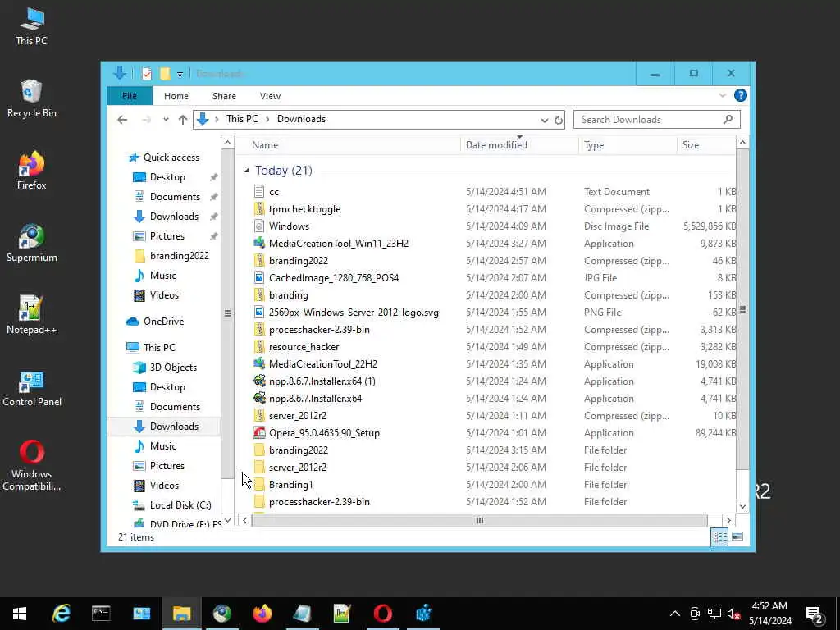
Task: Open the File menu tab
Action: pos(130,96)
